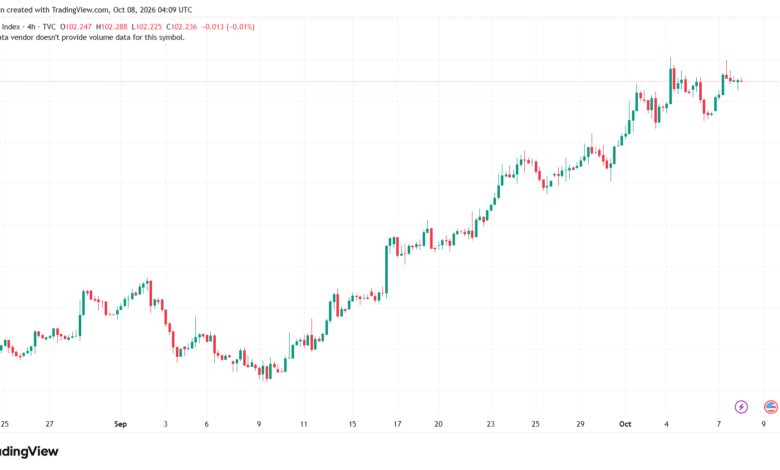Click the '27' date axis label
780x470 pixels.
point(49,424)
